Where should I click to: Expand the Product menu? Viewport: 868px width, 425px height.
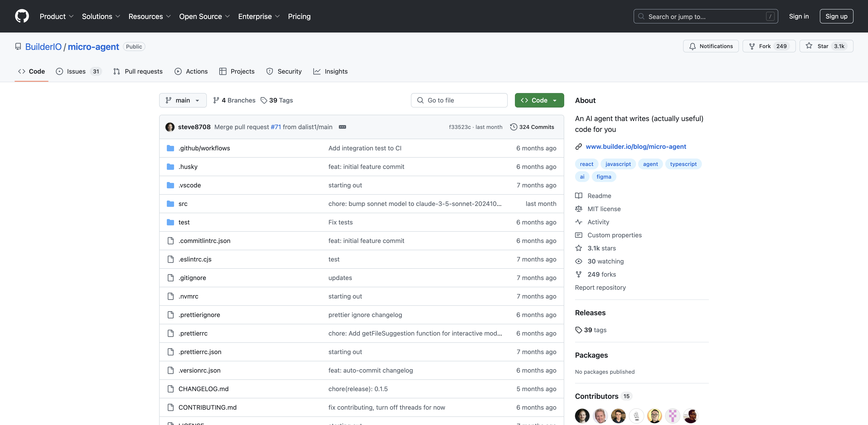click(56, 16)
